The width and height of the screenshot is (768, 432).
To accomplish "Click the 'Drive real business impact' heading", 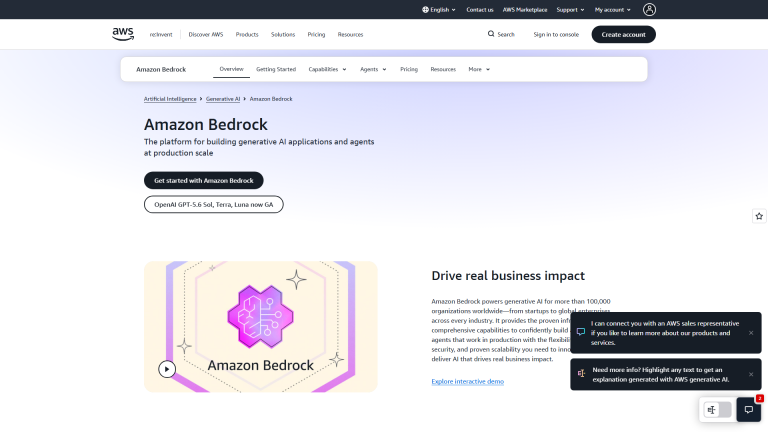I will (x=508, y=276).
